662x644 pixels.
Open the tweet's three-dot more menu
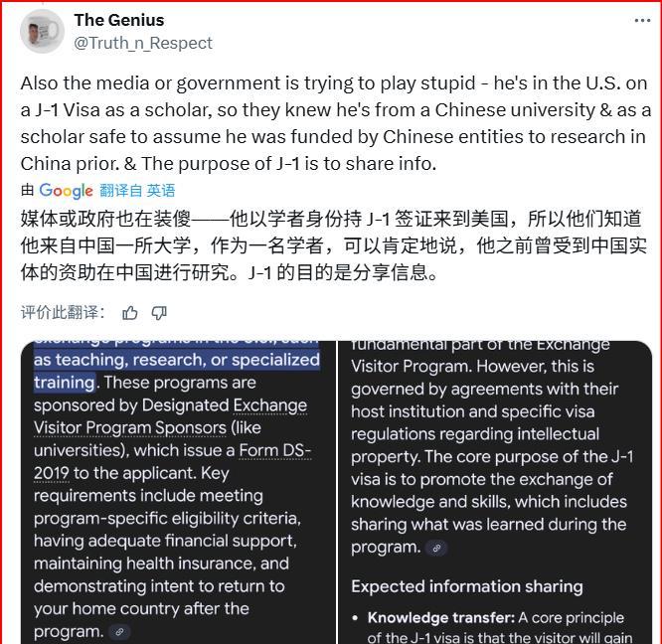(642, 21)
